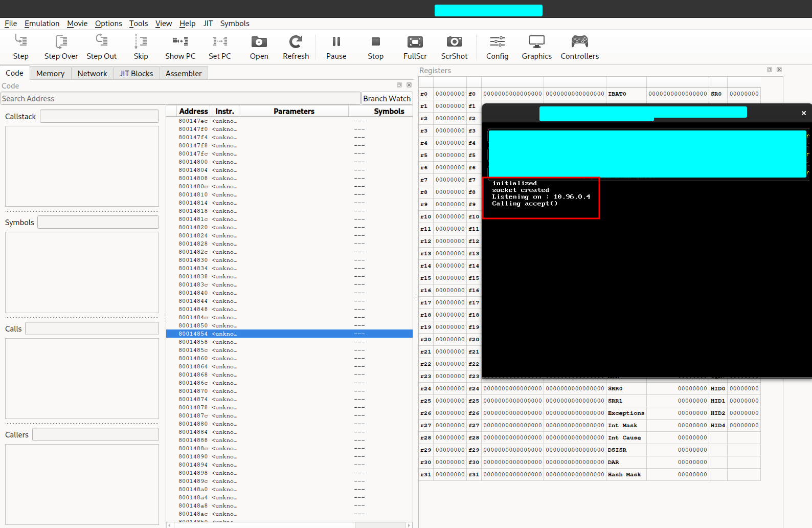
Task: Open Graphics settings
Action: point(536,47)
